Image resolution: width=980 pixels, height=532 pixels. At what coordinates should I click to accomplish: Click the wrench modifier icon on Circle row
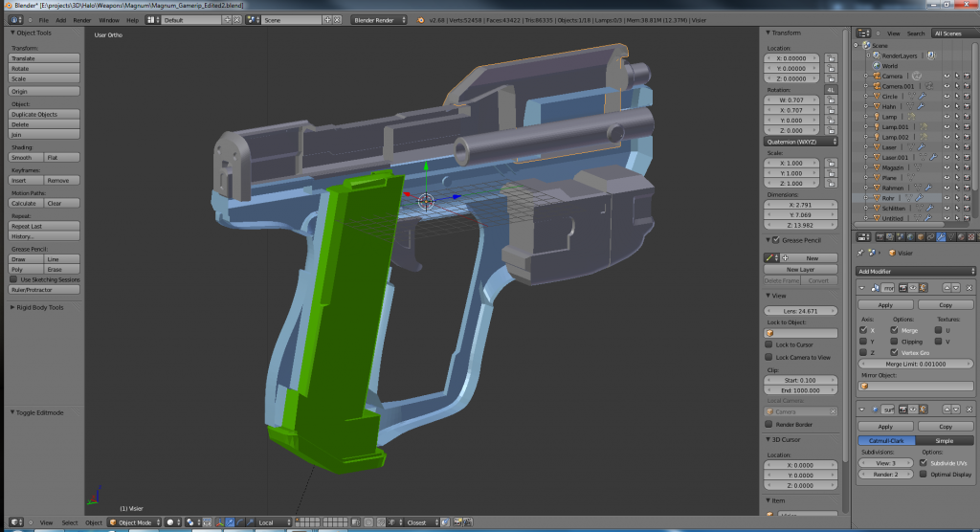tap(922, 97)
